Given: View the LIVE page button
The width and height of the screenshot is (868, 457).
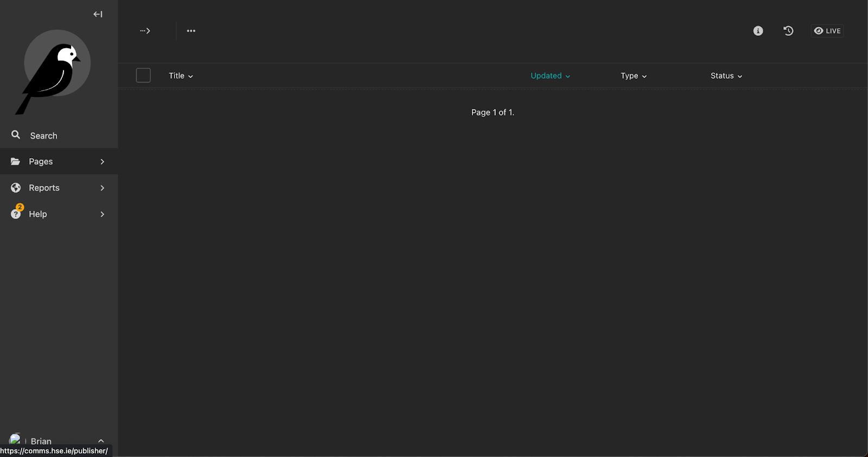Looking at the screenshot, I should [x=827, y=31].
